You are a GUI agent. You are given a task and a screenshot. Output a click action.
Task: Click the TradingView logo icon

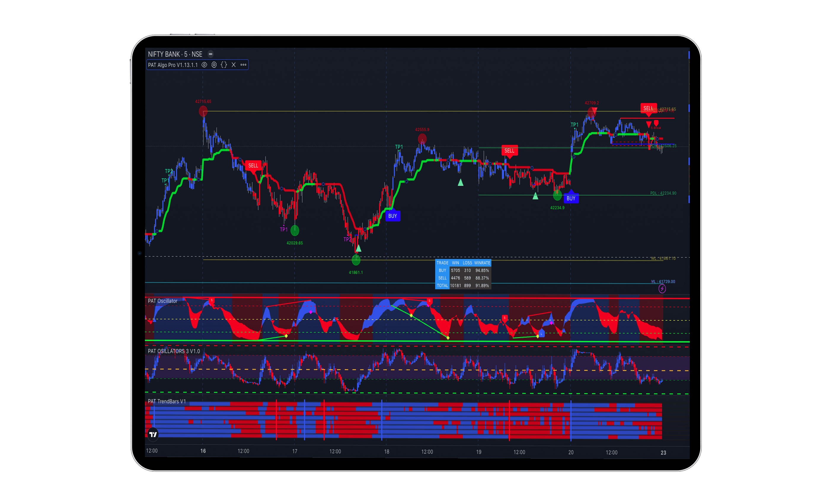[x=153, y=434]
